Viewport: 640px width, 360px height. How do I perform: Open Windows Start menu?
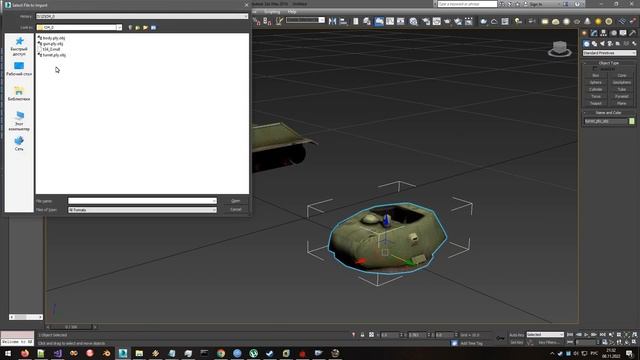point(8,353)
